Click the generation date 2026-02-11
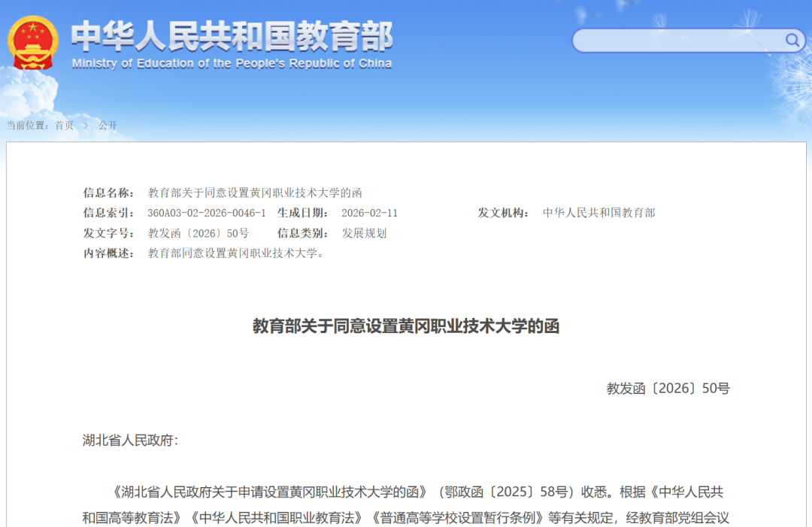 click(x=369, y=213)
